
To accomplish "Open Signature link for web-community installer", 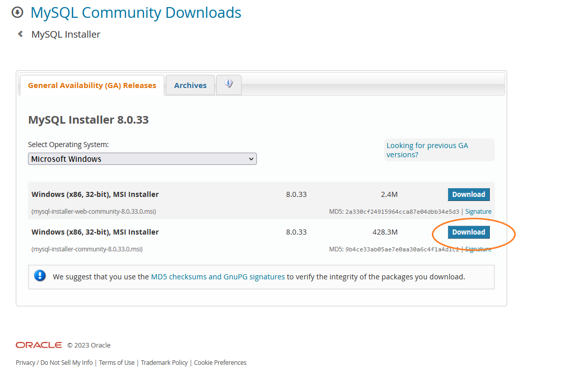I will point(478,212).
